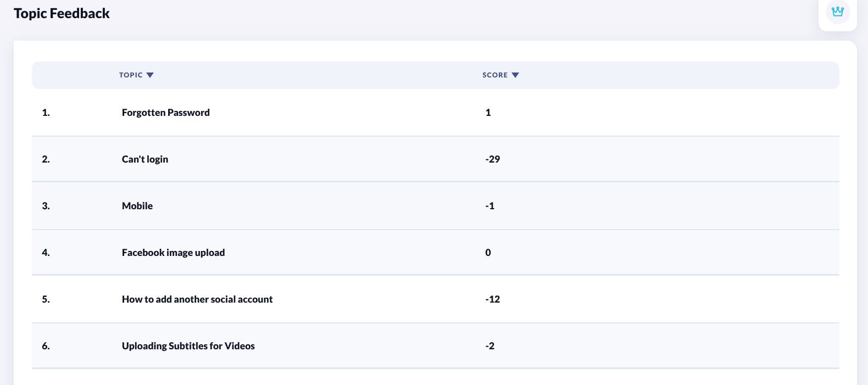Select the Can't login topic
This screenshot has height=385, width=868.
[145, 159]
